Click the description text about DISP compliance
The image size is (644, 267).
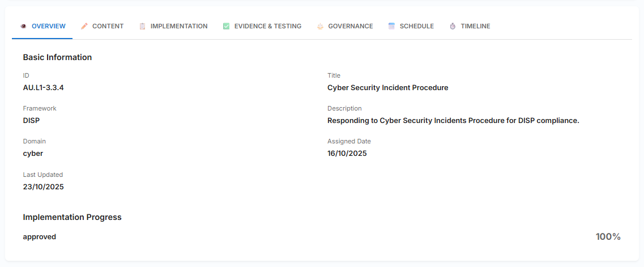point(453,120)
